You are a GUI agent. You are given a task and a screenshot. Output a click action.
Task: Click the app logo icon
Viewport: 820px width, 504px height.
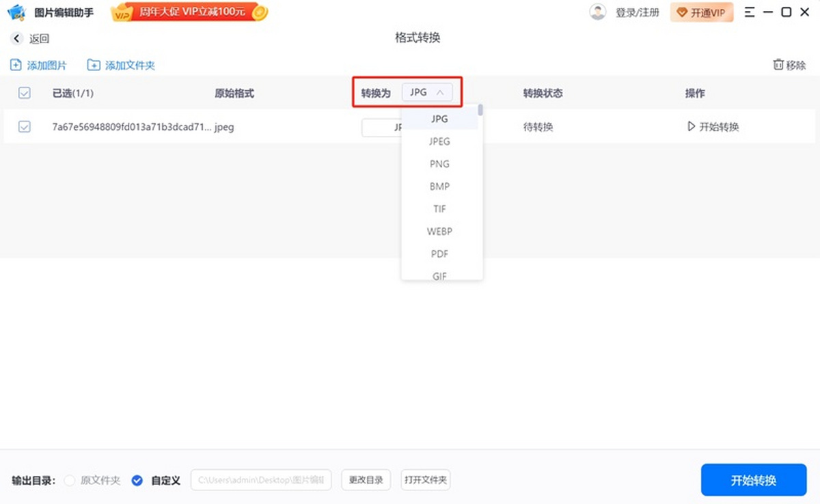[x=16, y=12]
